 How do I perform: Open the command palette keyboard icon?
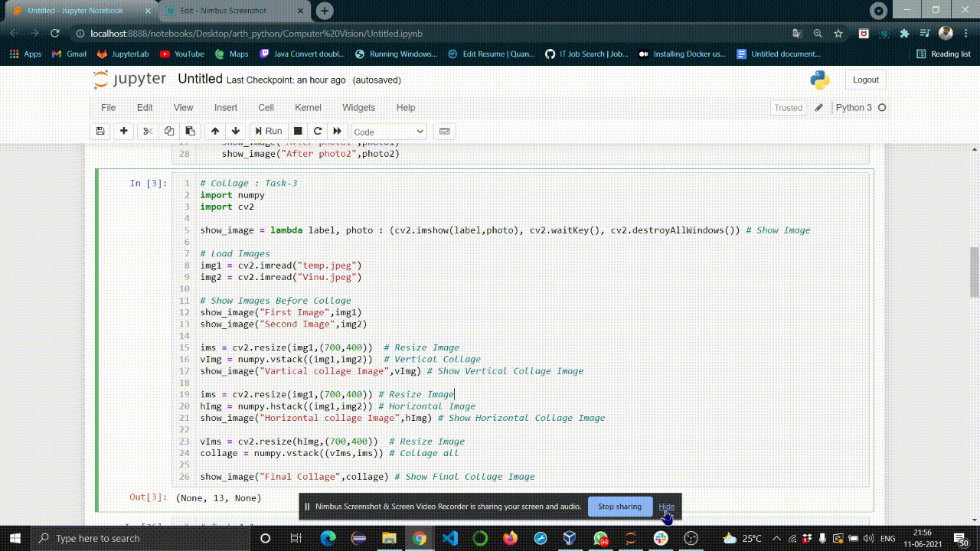pos(443,131)
